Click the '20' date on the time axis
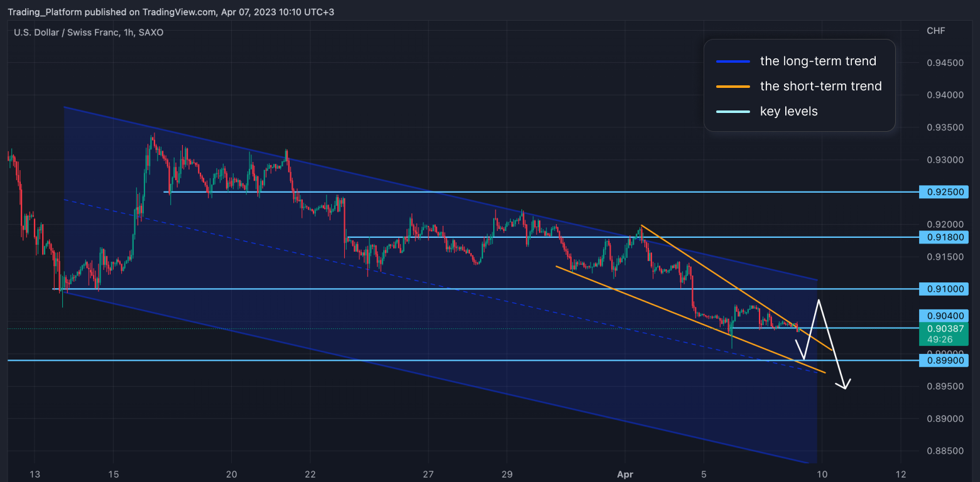The height and width of the screenshot is (482, 980). pos(231,474)
